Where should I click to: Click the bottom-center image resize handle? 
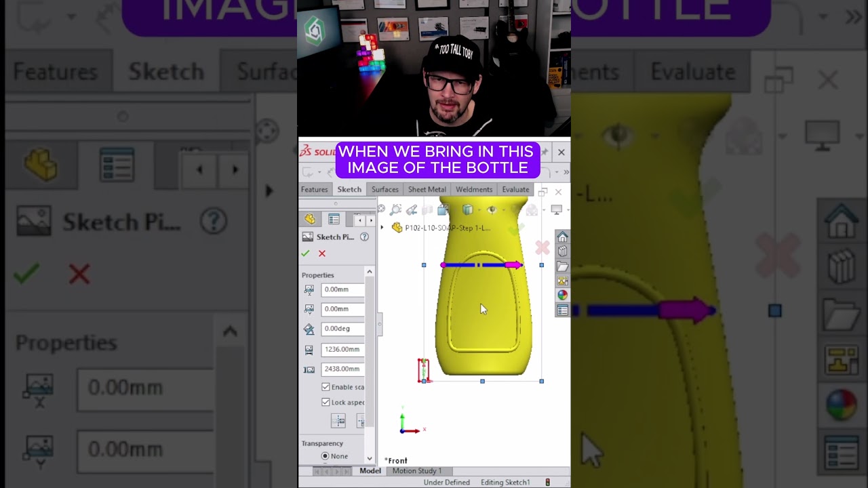pyautogui.click(x=482, y=382)
